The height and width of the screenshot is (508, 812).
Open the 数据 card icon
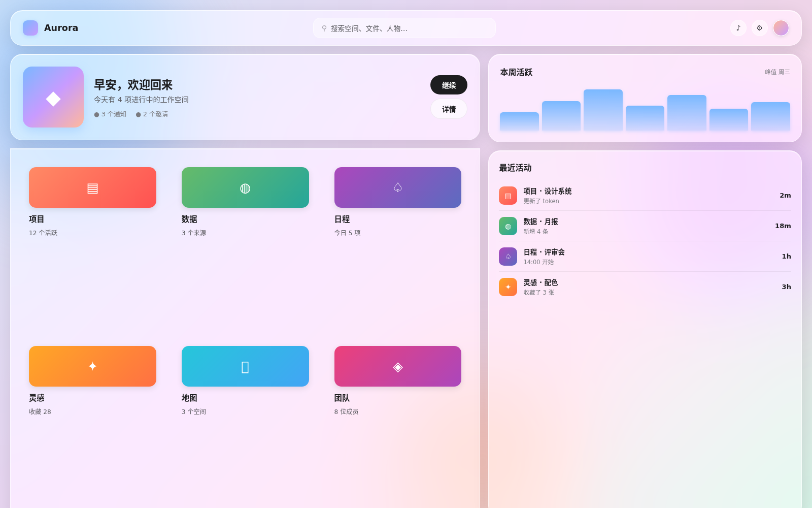245,187
